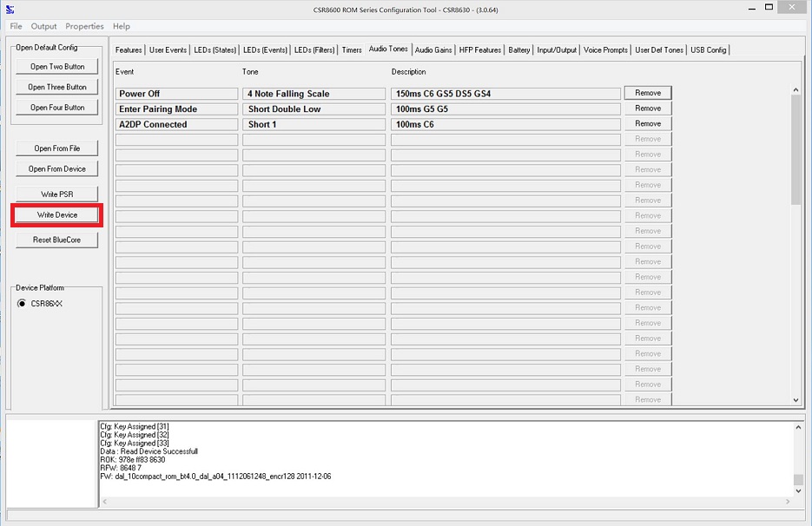Click the application icon in the title bar
The image size is (812, 526).
point(10,9)
